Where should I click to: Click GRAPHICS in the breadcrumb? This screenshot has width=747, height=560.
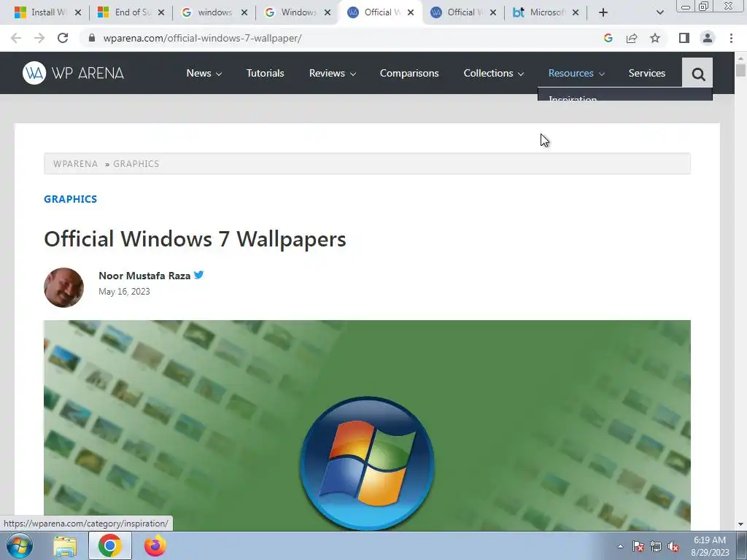click(136, 164)
